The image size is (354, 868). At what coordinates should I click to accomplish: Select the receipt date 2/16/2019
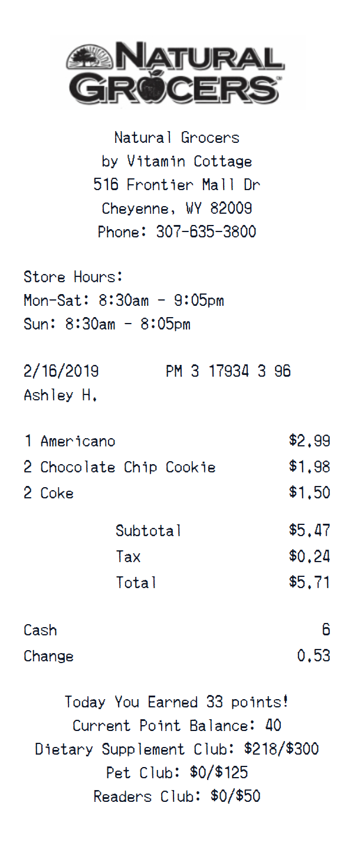61,371
